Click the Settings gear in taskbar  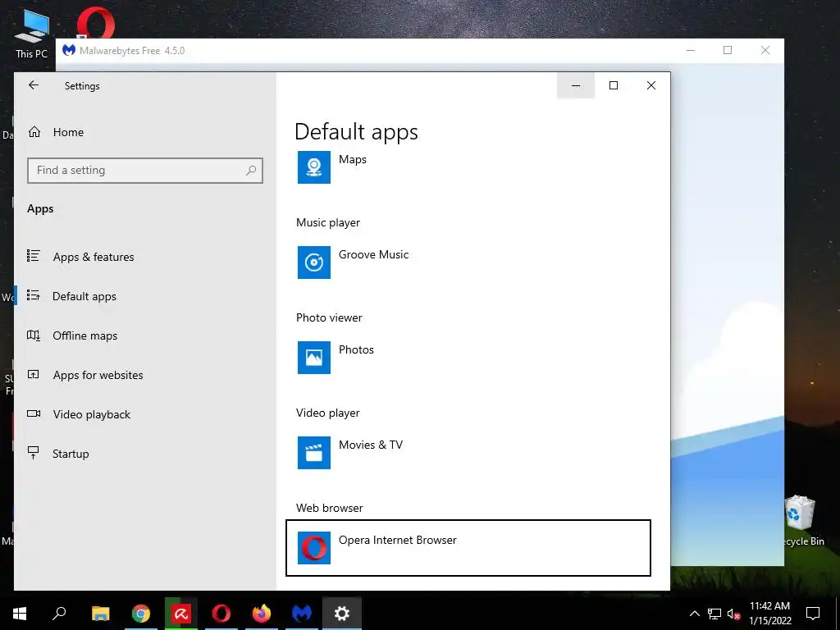tap(342, 614)
